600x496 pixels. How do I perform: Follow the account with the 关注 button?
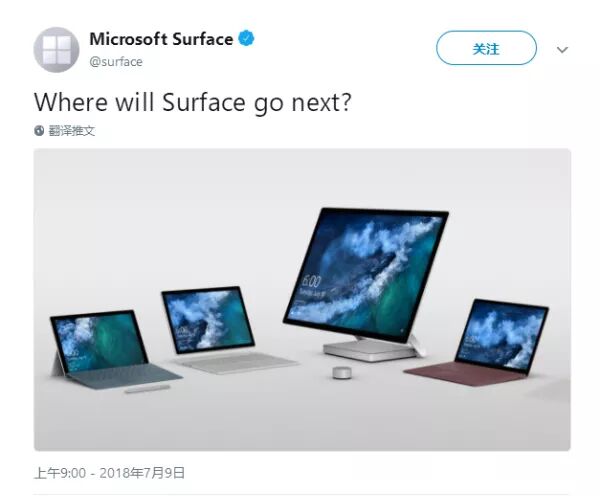coord(486,48)
